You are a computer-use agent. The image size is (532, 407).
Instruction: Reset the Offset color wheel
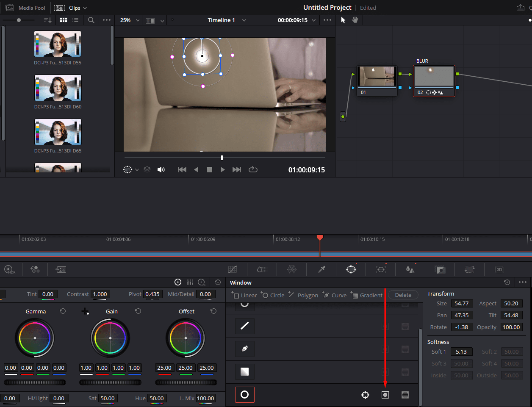tap(213, 311)
